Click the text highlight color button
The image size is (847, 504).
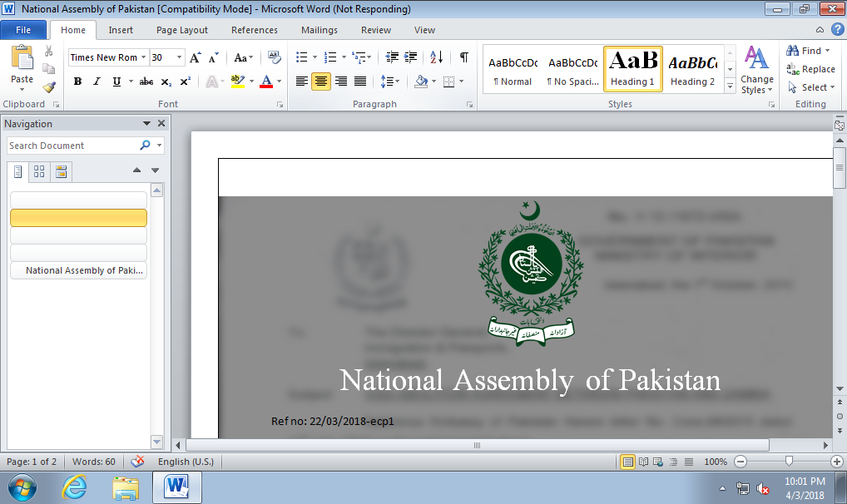click(x=238, y=82)
